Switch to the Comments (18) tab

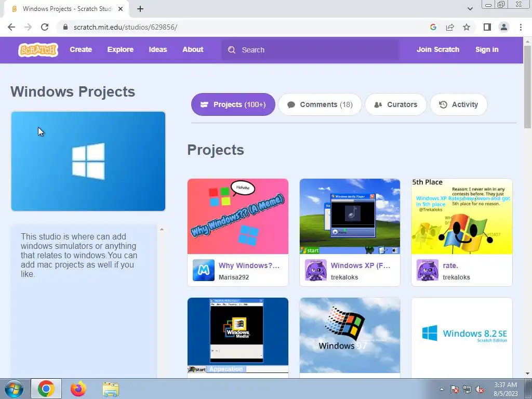coord(320,104)
